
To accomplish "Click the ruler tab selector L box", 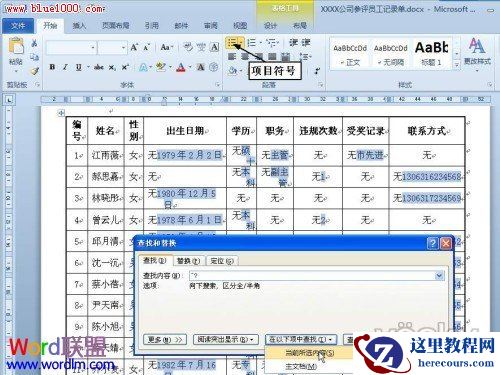I will tap(9, 99).
